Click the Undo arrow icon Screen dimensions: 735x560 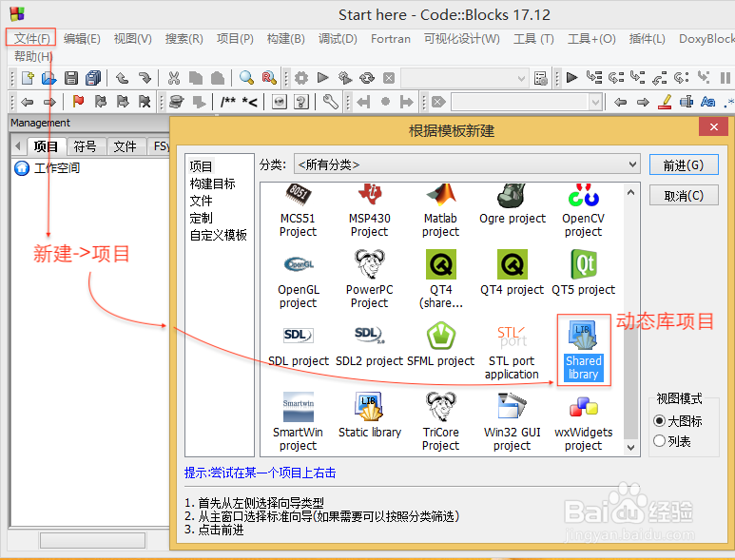point(123,78)
